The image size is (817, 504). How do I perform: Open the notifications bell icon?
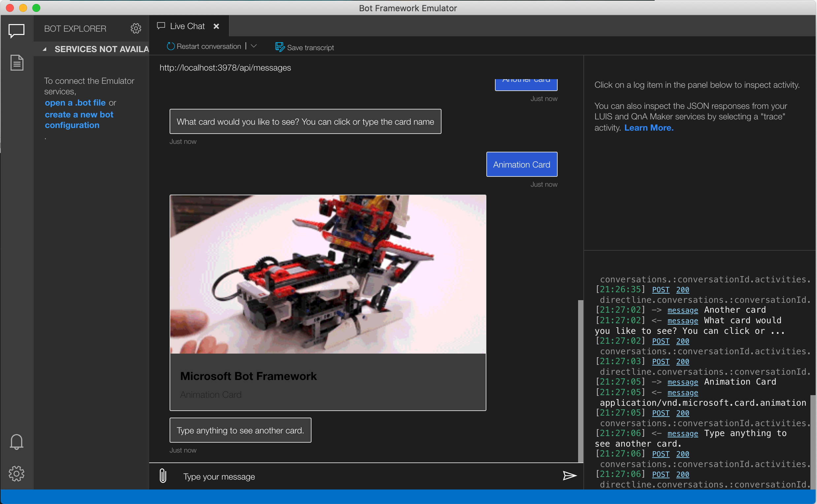click(16, 442)
